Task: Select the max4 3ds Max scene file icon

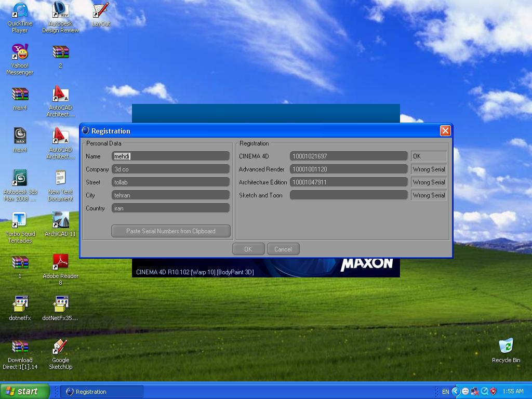Action: [x=20, y=141]
